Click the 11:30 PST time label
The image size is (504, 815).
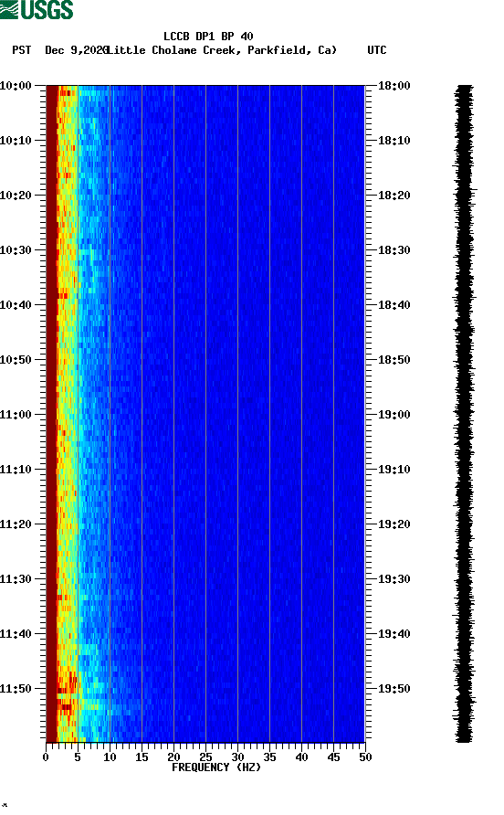16,579
